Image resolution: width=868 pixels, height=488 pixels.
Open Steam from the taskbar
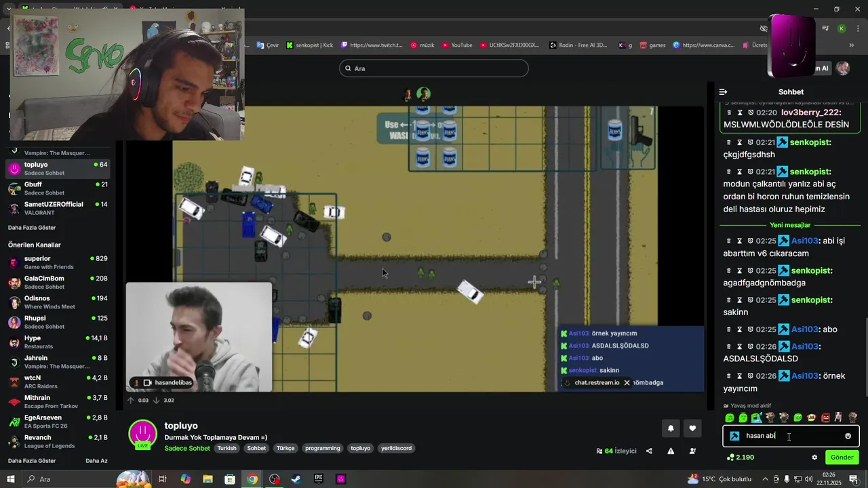[296, 479]
